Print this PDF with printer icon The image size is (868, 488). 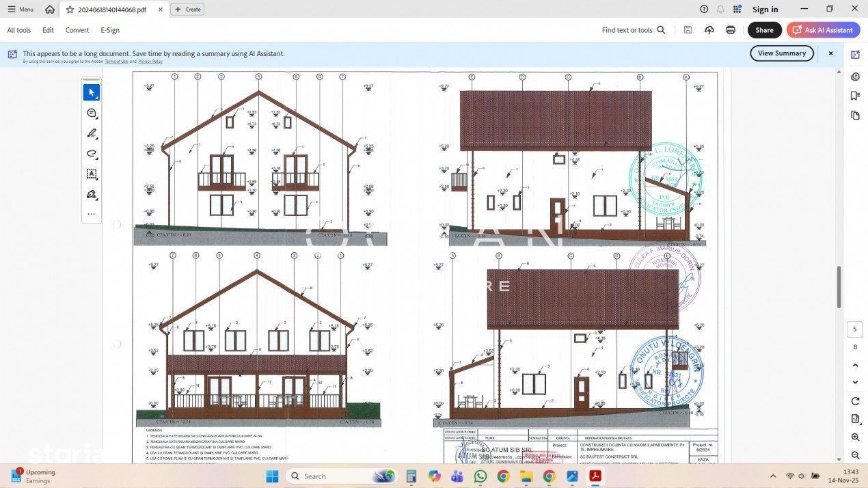pos(731,30)
